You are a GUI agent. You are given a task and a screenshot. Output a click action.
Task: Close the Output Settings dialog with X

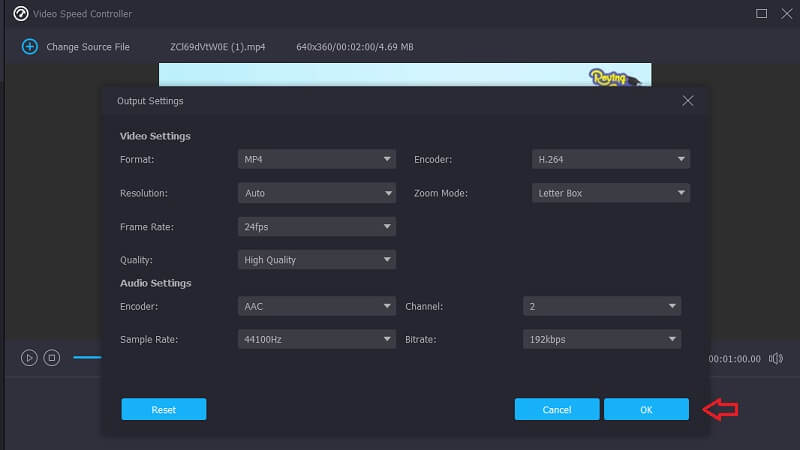pos(687,101)
